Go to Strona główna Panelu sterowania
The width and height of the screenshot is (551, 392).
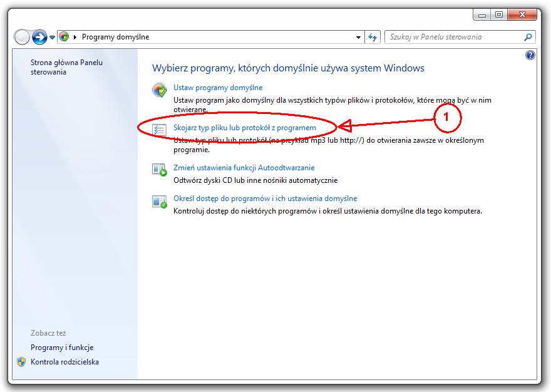tap(66, 67)
